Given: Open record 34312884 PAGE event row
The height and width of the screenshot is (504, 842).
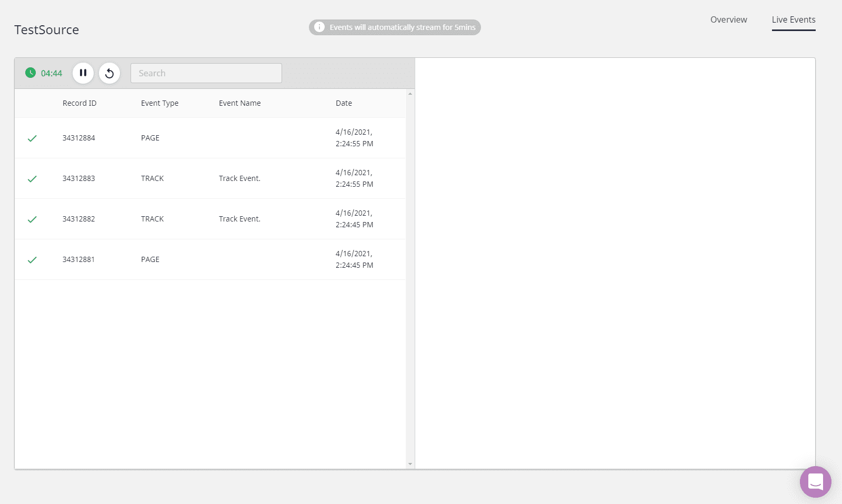Looking at the screenshot, I should coord(210,138).
